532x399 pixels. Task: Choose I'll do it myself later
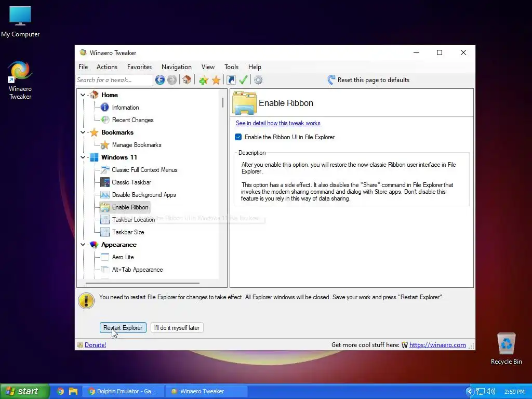click(177, 328)
